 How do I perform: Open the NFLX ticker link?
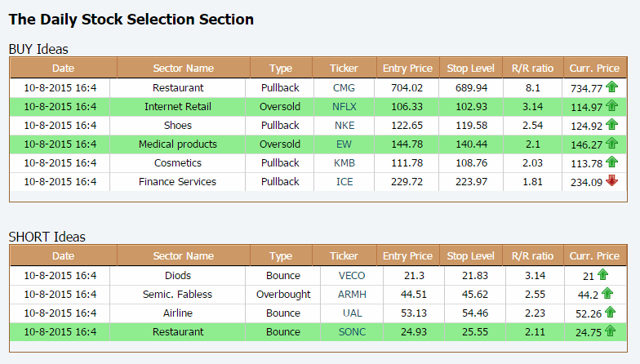pyautogui.click(x=344, y=106)
